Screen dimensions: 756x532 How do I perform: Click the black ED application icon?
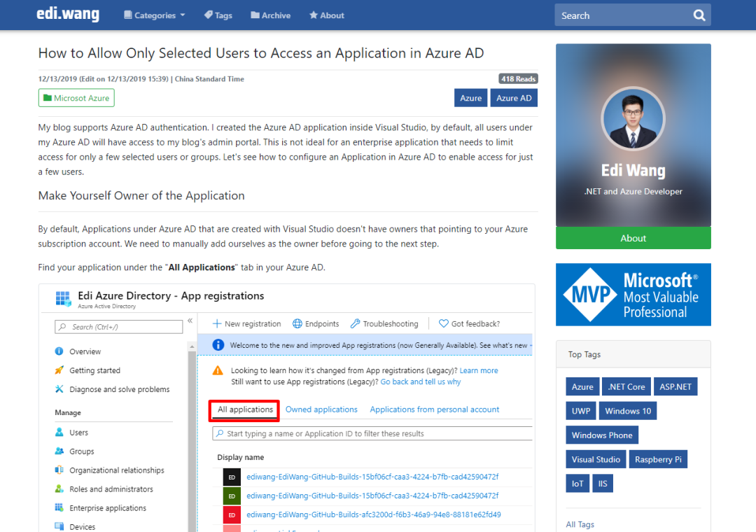click(232, 477)
